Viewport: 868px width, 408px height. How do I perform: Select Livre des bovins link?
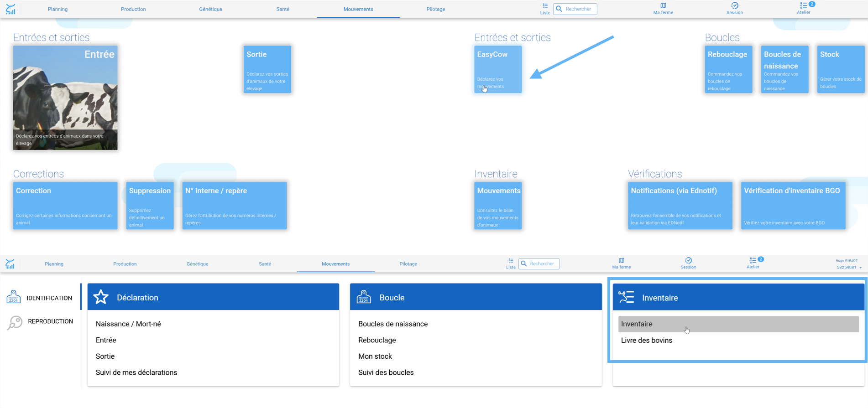click(x=646, y=341)
